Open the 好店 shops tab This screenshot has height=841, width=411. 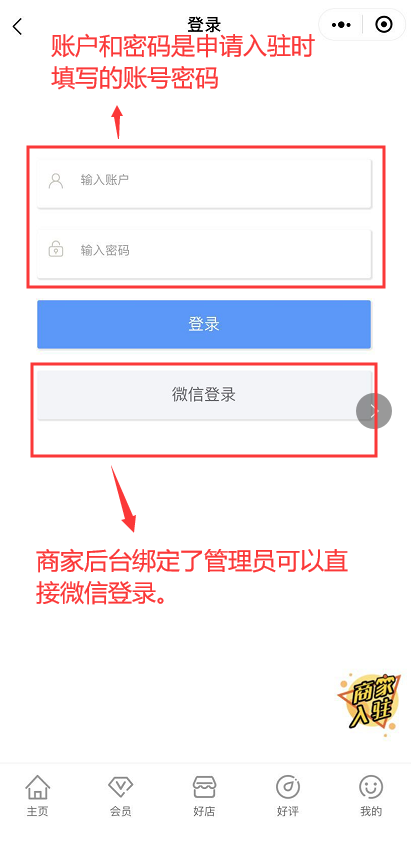204,795
